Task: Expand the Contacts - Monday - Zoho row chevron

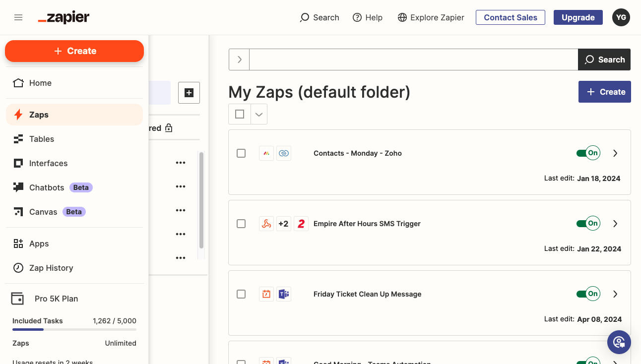Action: (x=615, y=153)
